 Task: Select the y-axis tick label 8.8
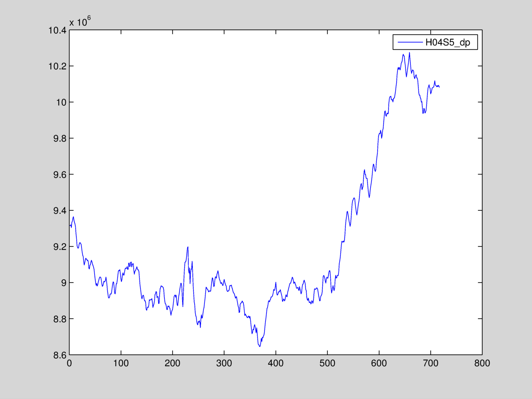coord(60,319)
